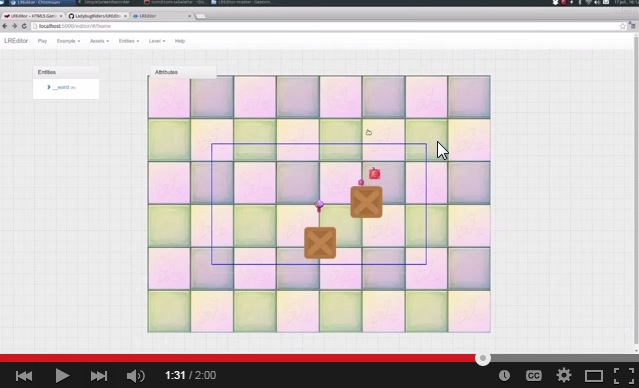Viewport: 639px width, 388px height.
Task: Expand the __world entity tree node
Action: (48, 87)
